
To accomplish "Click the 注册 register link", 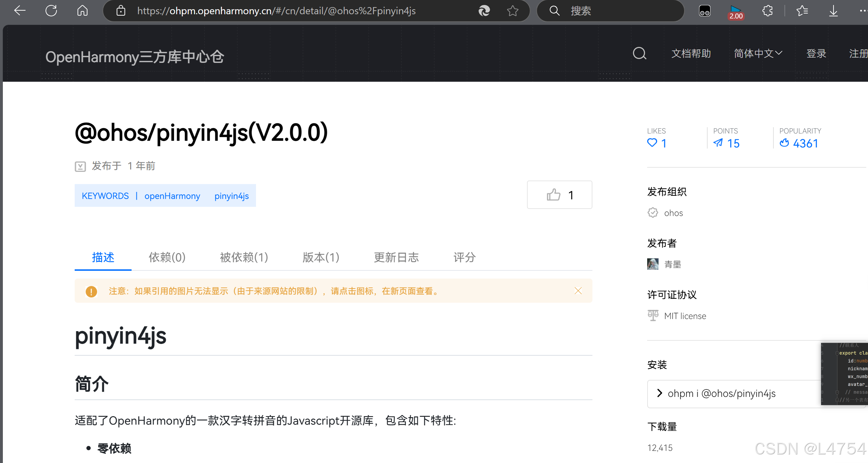I will (858, 54).
